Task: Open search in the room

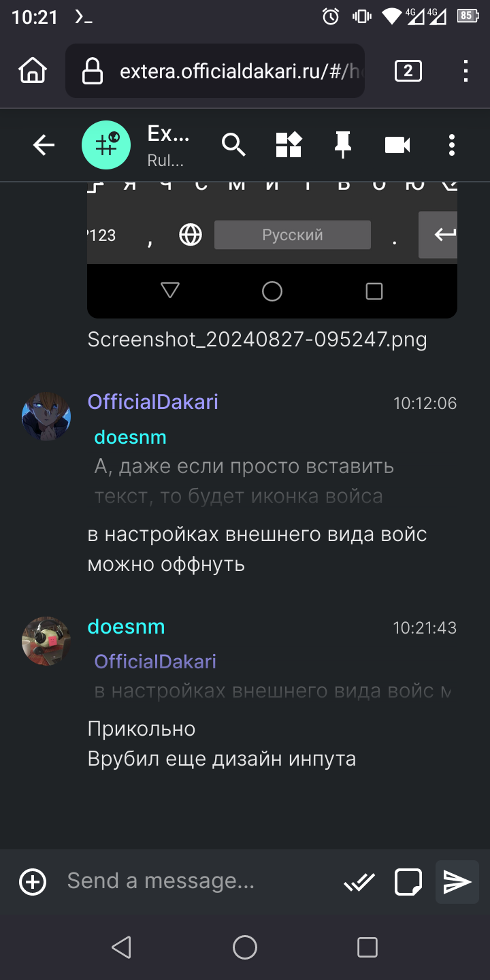Action: coord(233,145)
